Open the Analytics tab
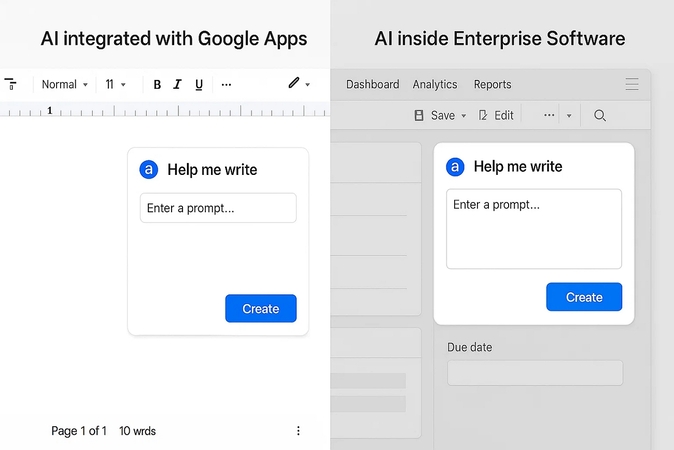 [435, 85]
